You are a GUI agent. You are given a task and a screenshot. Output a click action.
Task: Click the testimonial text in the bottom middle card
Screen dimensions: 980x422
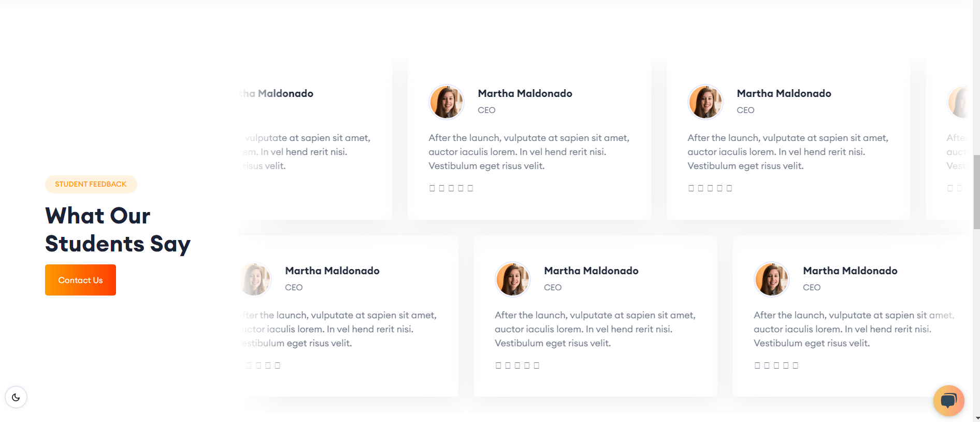coord(595,329)
